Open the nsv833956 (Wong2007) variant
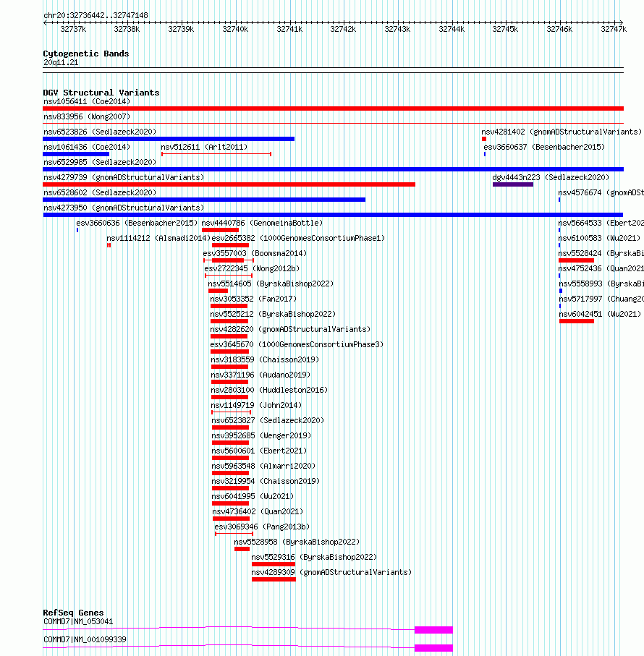The height and width of the screenshot is (656, 644). (x=87, y=116)
